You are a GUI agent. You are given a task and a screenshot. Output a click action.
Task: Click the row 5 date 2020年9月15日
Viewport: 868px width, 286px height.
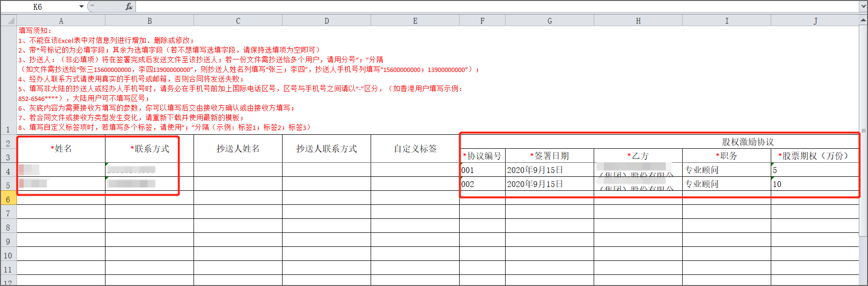pos(550,184)
